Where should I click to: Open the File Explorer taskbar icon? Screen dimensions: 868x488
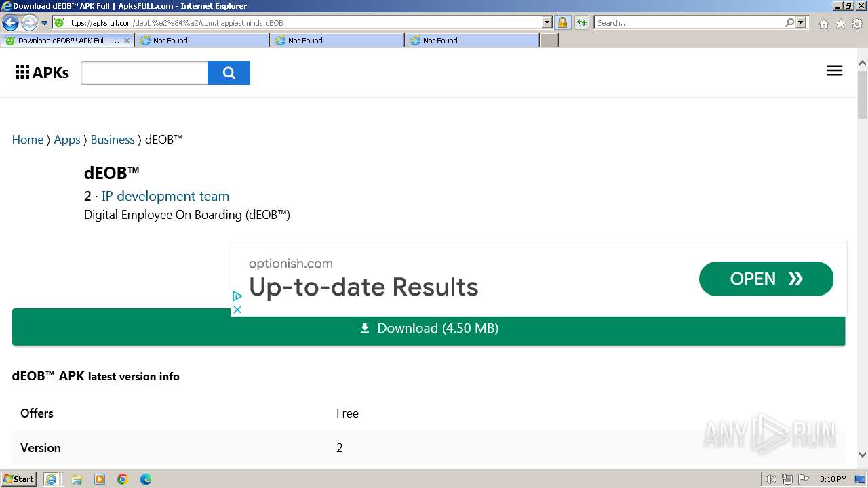[77, 479]
